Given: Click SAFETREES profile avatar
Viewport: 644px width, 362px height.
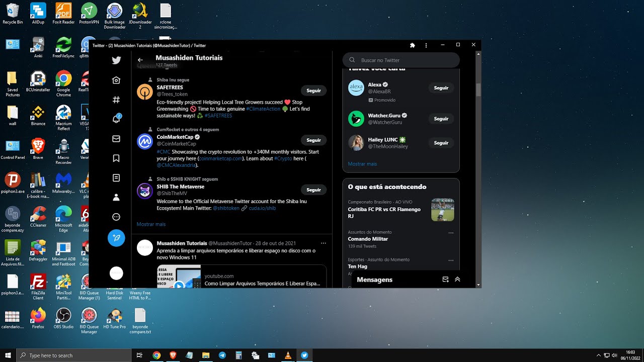Looking at the screenshot, I should 145,92.
